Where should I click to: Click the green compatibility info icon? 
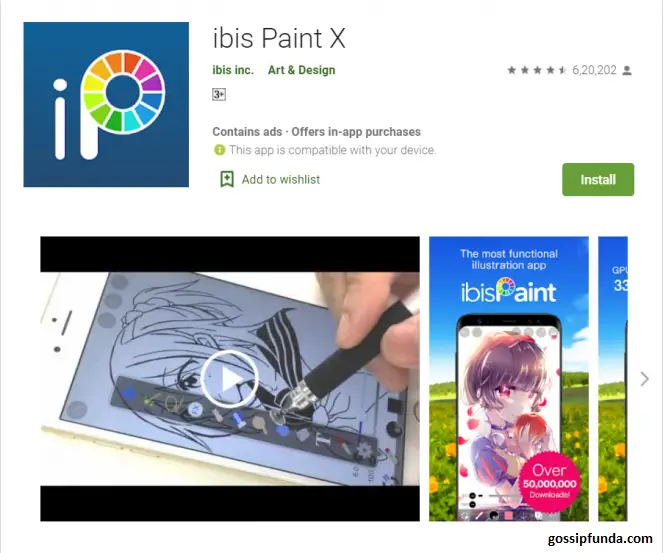pyautogui.click(x=219, y=150)
